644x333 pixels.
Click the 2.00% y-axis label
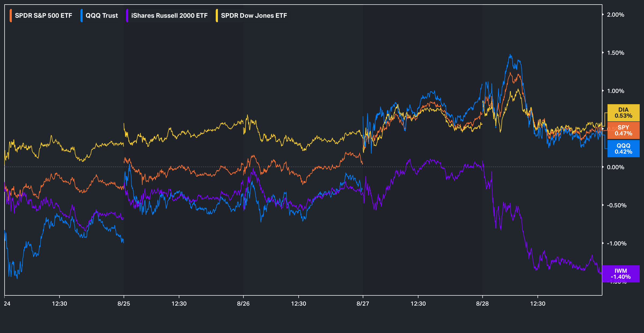tap(616, 15)
